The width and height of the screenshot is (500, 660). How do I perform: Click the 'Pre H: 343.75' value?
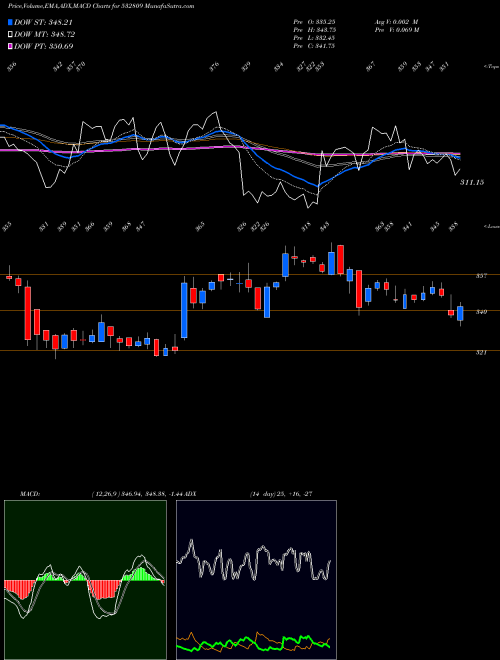coord(314,30)
